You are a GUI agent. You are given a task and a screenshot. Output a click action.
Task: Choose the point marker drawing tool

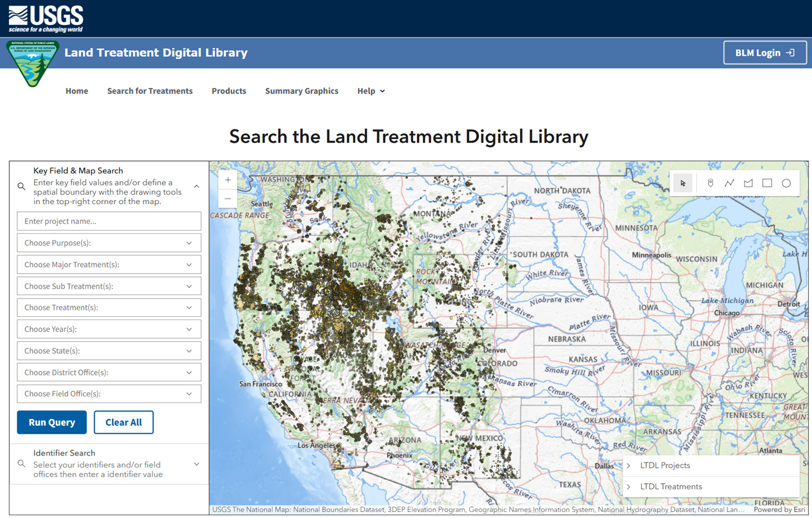coord(710,183)
